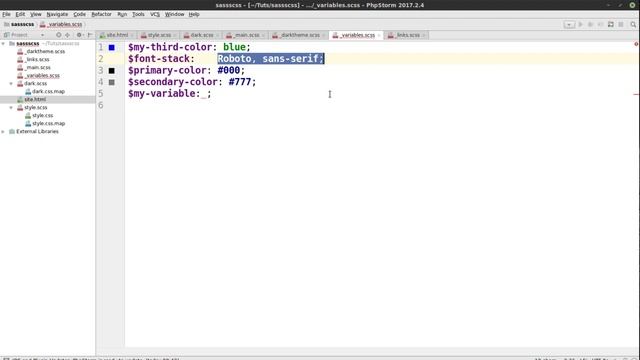Click Scroll from Source target icon
640x360 pixels.
click(x=58, y=35)
